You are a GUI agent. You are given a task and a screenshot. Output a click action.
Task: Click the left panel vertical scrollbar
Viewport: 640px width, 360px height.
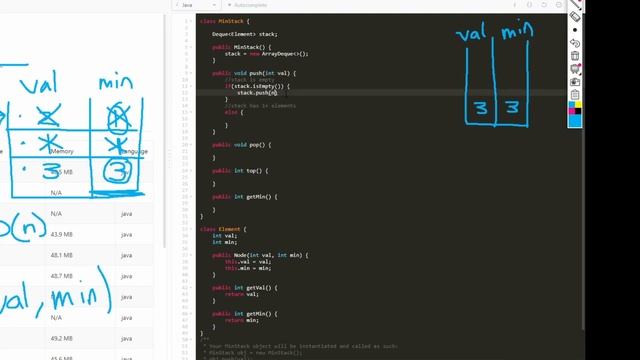click(x=164, y=131)
